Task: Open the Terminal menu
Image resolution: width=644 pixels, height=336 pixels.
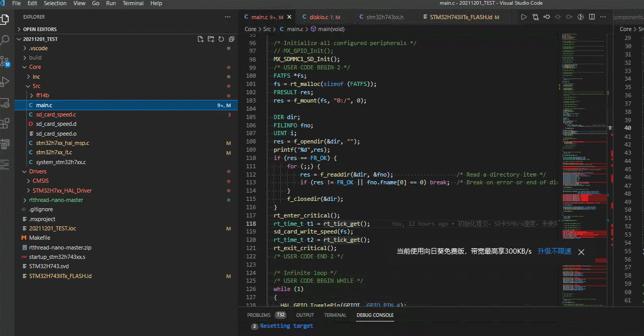Action: pyautogui.click(x=133, y=4)
